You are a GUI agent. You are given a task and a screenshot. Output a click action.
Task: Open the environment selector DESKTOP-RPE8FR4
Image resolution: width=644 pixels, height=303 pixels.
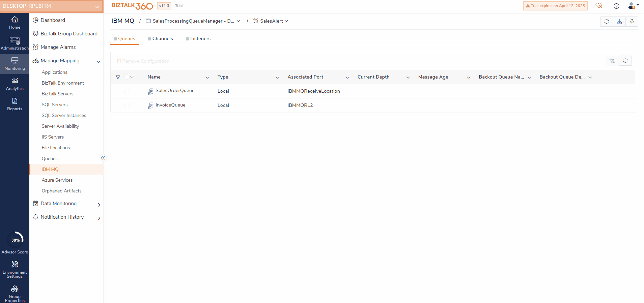(x=52, y=6)
